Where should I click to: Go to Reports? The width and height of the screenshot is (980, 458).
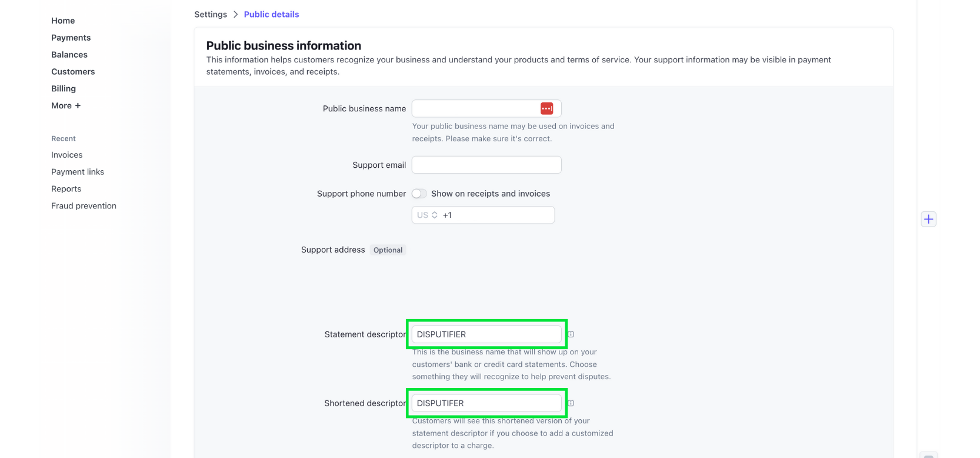coord(66,189)
